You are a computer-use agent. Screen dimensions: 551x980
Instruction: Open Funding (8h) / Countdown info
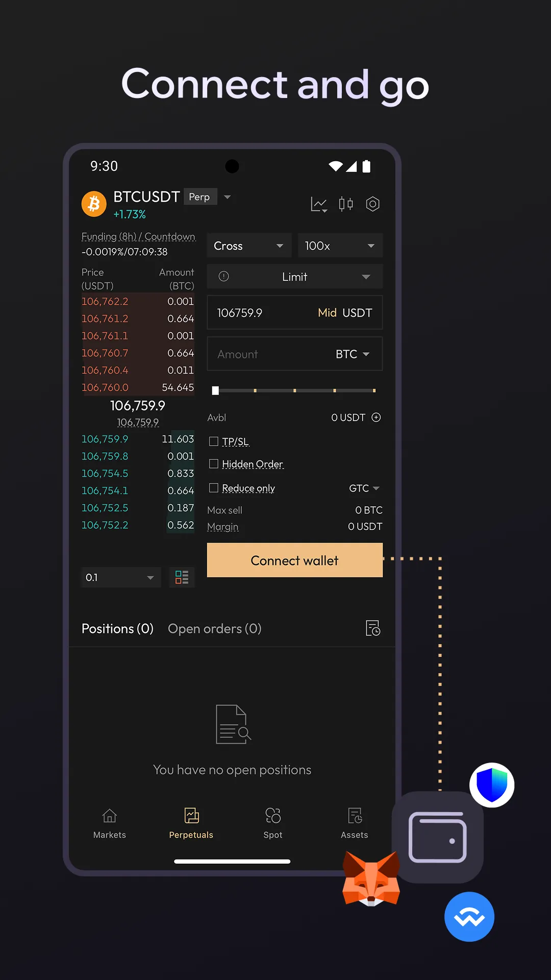(138, 236)
